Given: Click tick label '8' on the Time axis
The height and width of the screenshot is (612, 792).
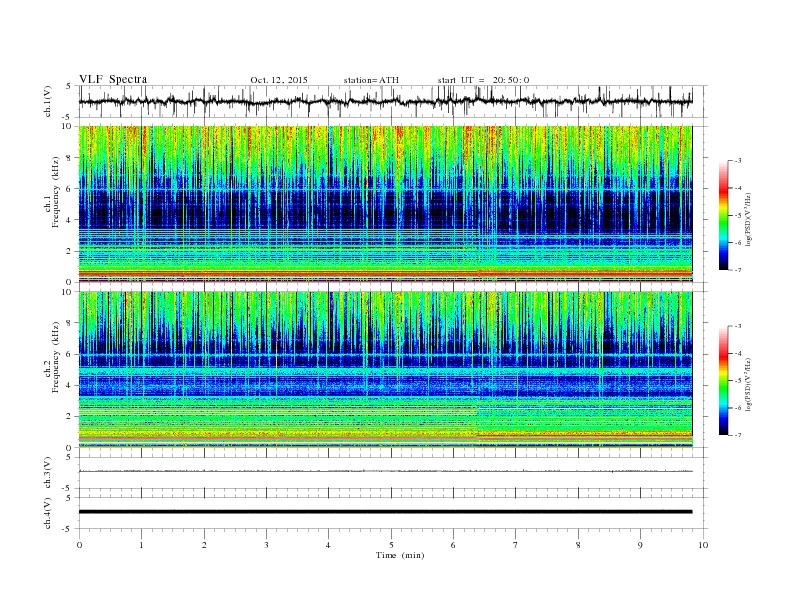Looking at the screenshot, I should click(578, 545).
